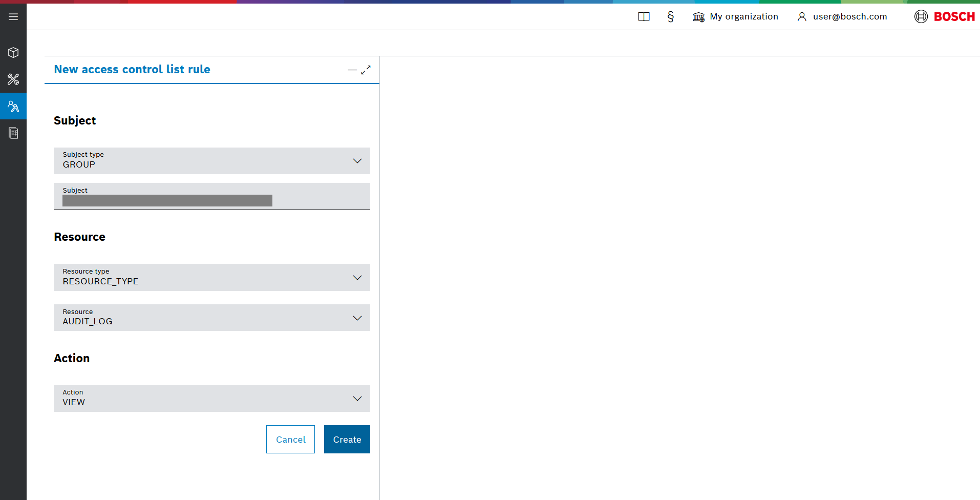Expand the Action VIEW dropdown

coord(211,399)
